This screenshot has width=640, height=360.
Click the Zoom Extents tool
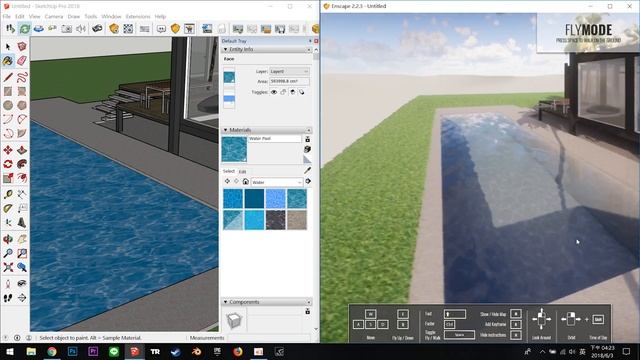coord(8,267)
